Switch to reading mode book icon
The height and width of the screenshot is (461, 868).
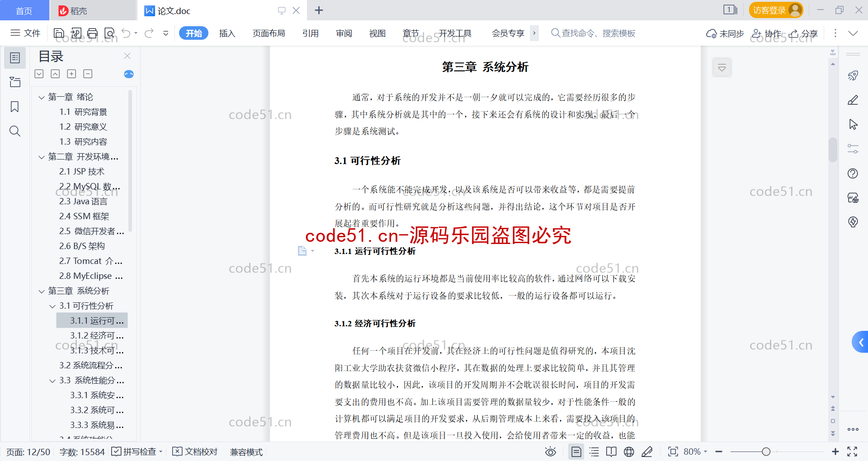pyautogui.click(x=611, y=452)
